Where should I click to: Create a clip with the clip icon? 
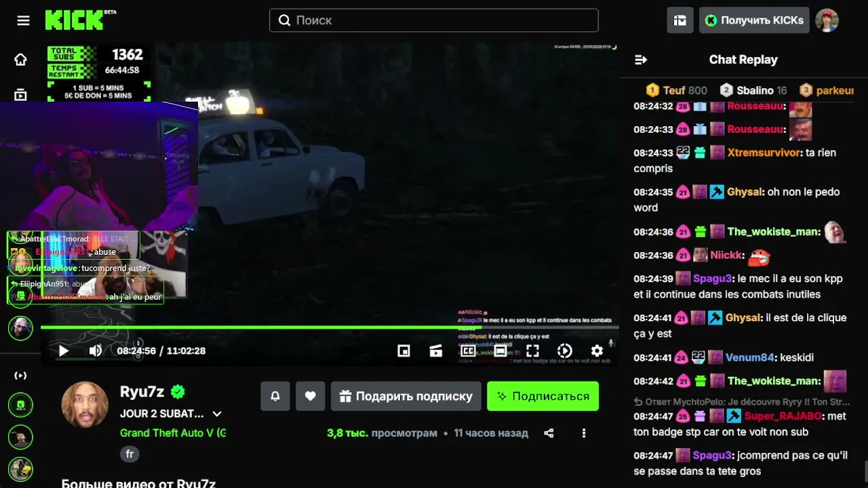point(436,350)
